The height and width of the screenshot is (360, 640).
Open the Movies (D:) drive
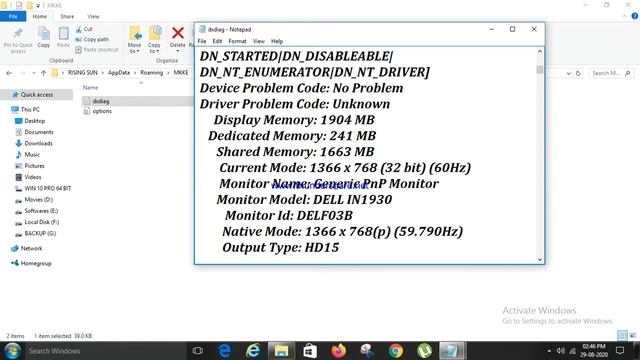click(x=39, y=200)
